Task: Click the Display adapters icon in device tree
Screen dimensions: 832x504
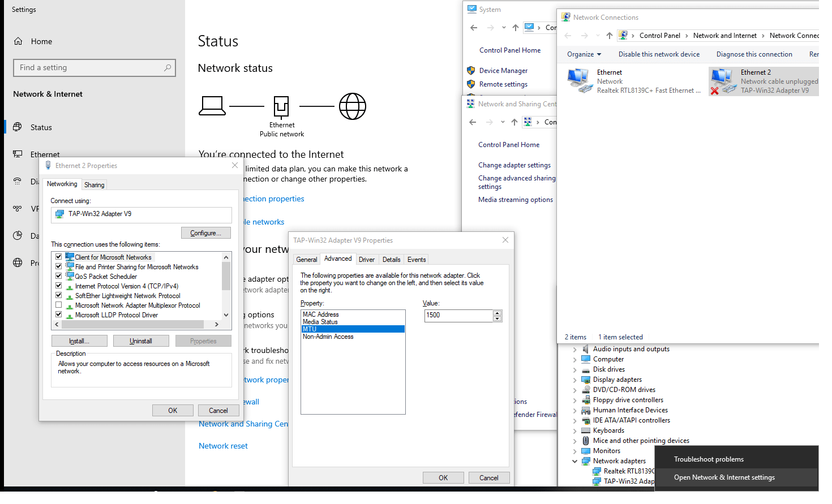Action: (586, 380)
